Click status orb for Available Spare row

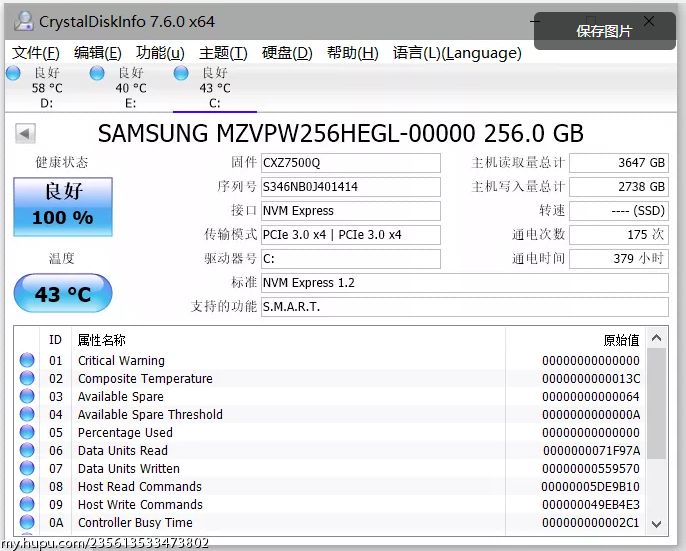point(27,396)
